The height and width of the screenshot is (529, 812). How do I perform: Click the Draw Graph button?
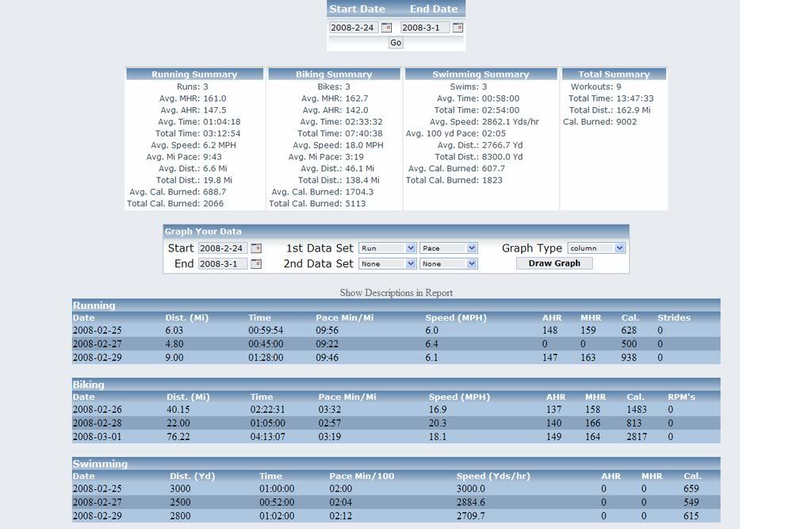554,263
